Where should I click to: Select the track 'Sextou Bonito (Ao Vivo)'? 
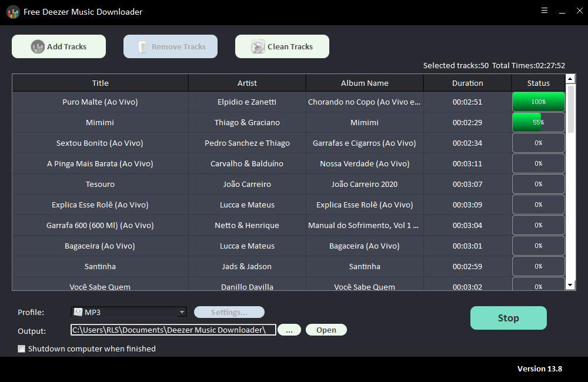[x=100, y=143]
